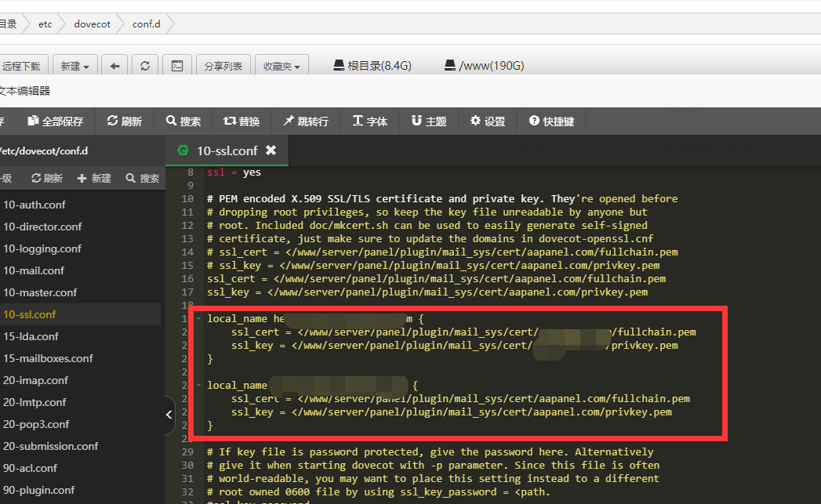The image size is (821, 504).
Task: Click 搜索 search in the sidebar panel
Action: (x=143, y=179)
